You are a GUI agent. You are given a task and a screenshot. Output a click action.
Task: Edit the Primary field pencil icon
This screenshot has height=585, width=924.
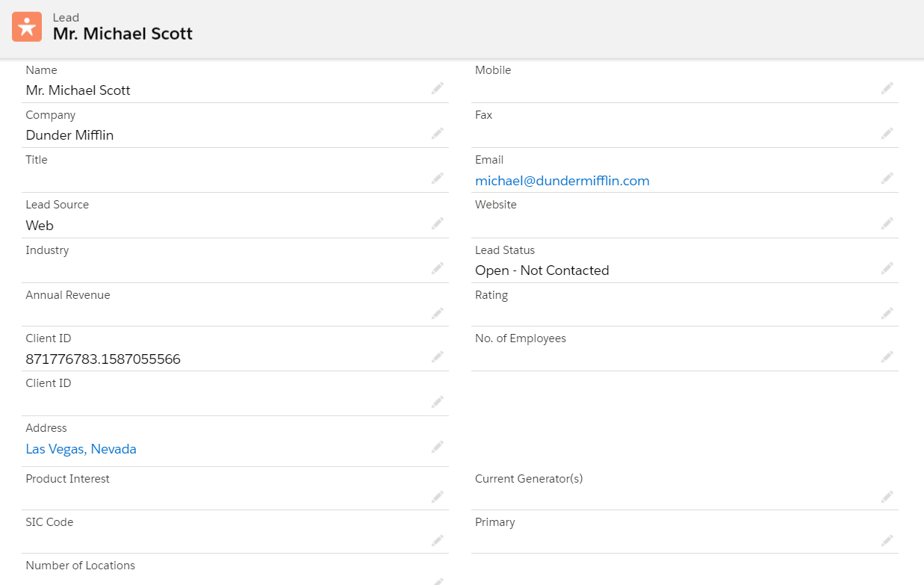click(887, 539)
